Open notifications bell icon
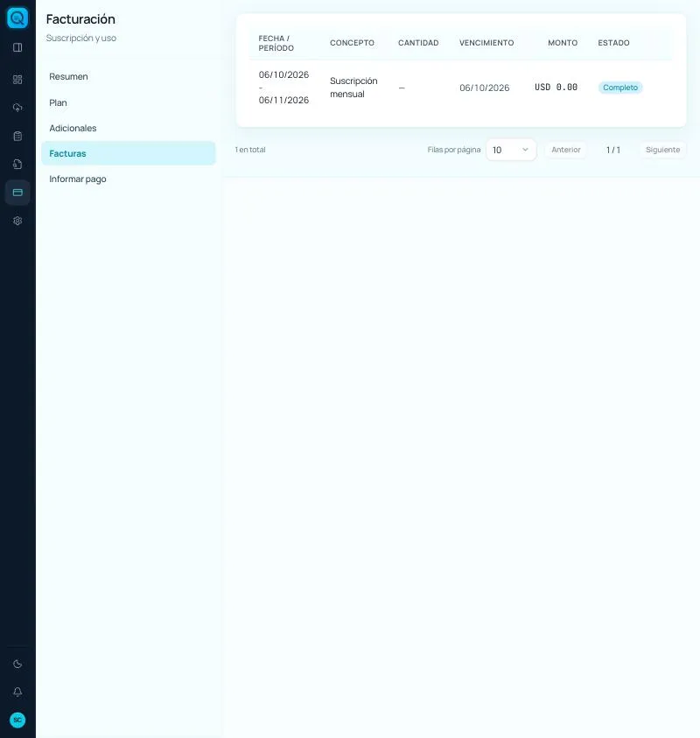700x738 pixels. point(17,692)
